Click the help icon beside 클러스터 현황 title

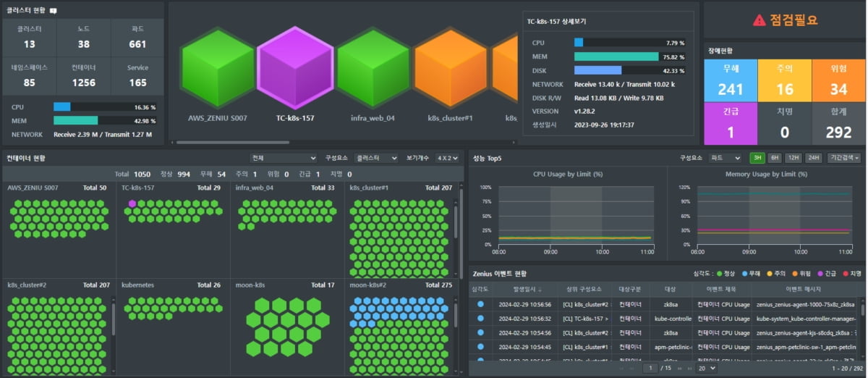(54, 11)
